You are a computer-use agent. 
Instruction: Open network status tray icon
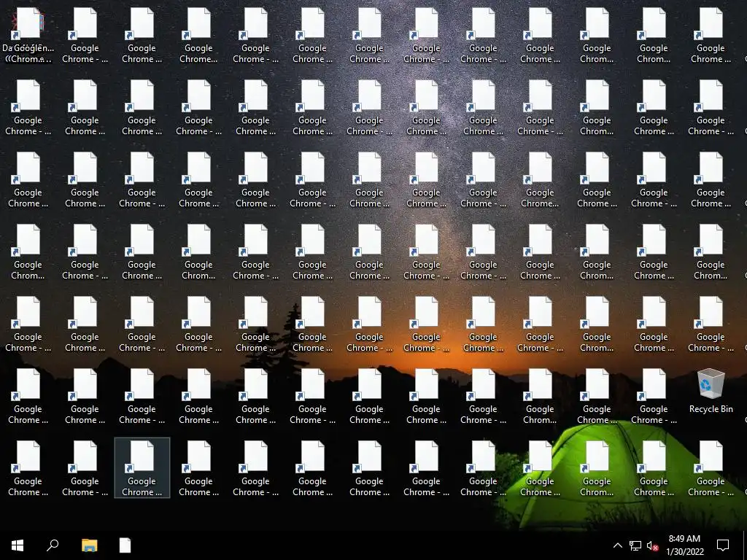point(635,545)
